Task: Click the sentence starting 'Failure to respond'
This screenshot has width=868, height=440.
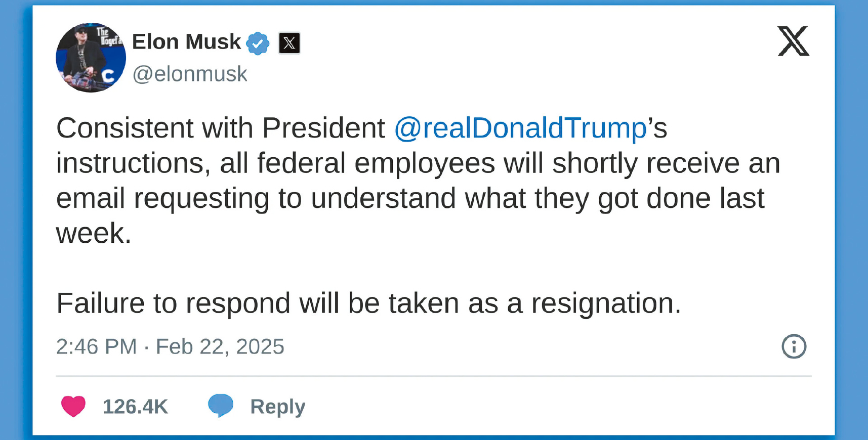Action: (x=368, y=303)
